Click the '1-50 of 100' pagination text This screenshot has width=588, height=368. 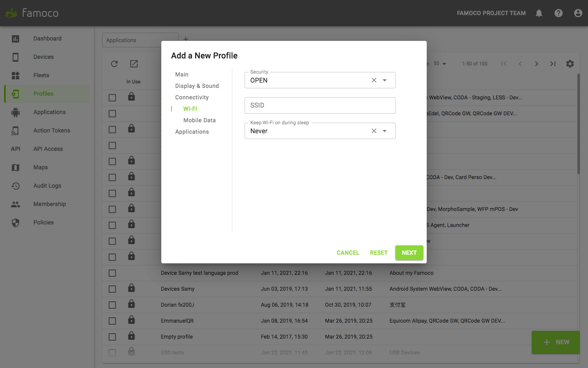point(475,64)
